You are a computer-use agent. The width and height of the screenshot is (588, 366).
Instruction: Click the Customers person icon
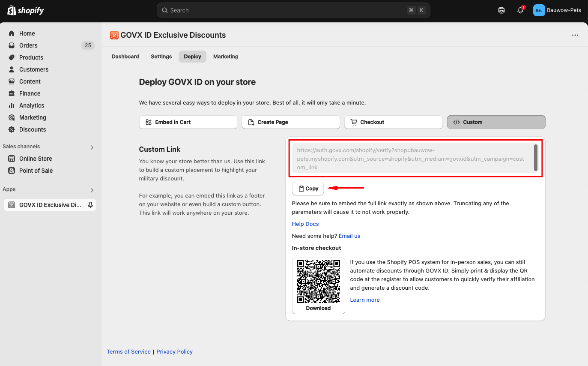click(12, 69)
